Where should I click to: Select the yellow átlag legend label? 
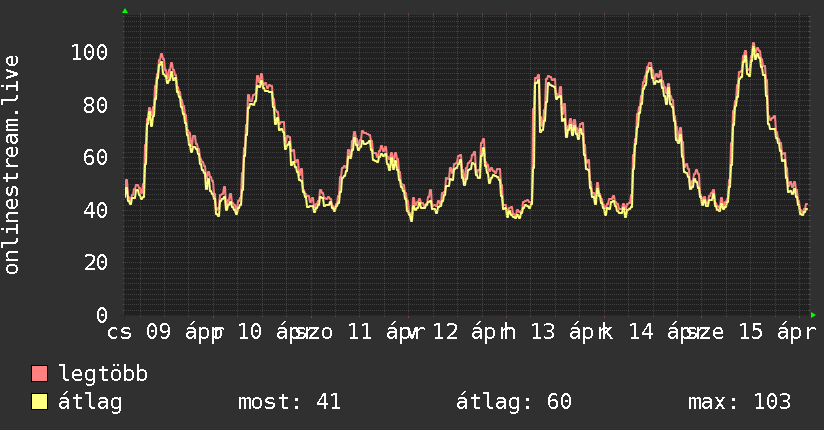click(x=90, y=402)
